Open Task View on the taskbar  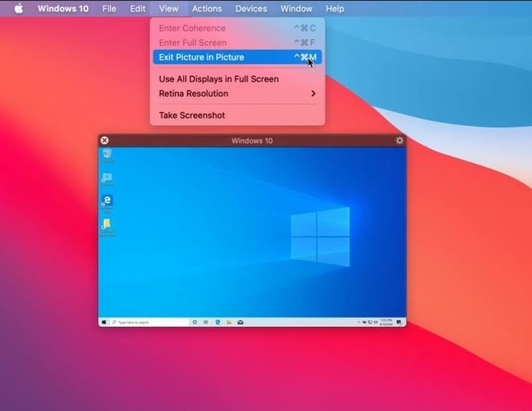point(206,322)
